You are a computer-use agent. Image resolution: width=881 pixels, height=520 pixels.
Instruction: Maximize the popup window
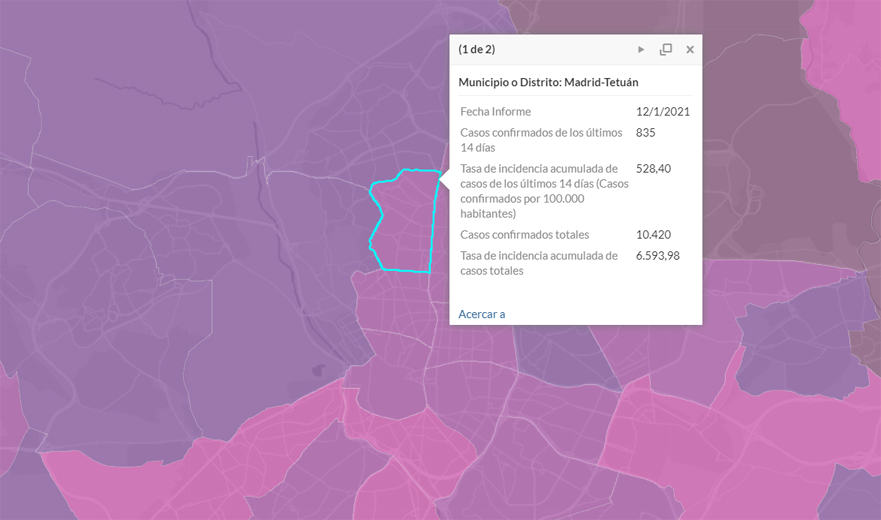pos(665,49)
